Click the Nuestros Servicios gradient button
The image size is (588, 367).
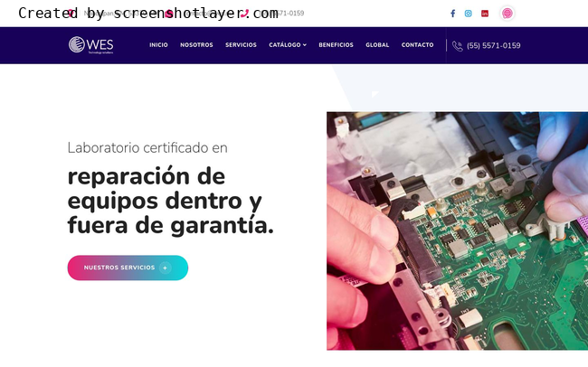[x=128, y=268]
